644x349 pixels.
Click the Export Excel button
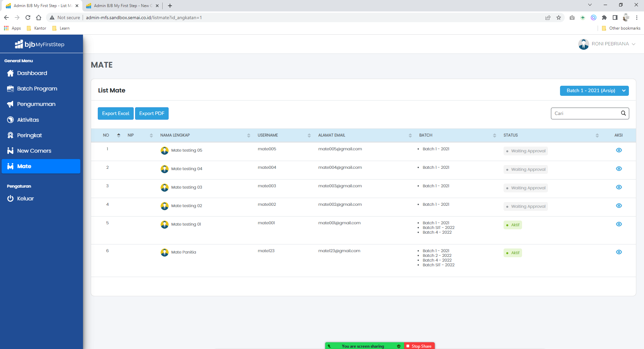(x=116, y=114)
